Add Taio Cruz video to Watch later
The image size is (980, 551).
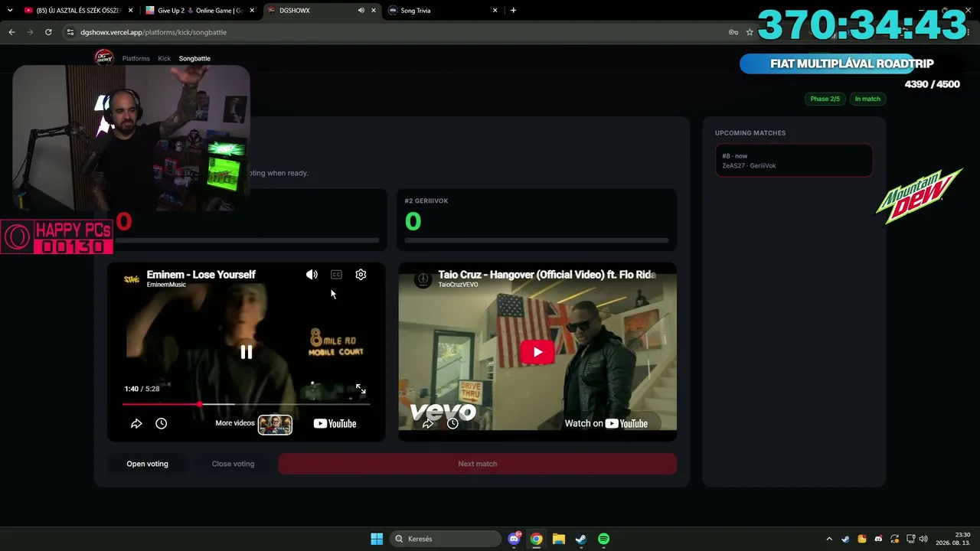pyautogui.click(x=452, y=423)
